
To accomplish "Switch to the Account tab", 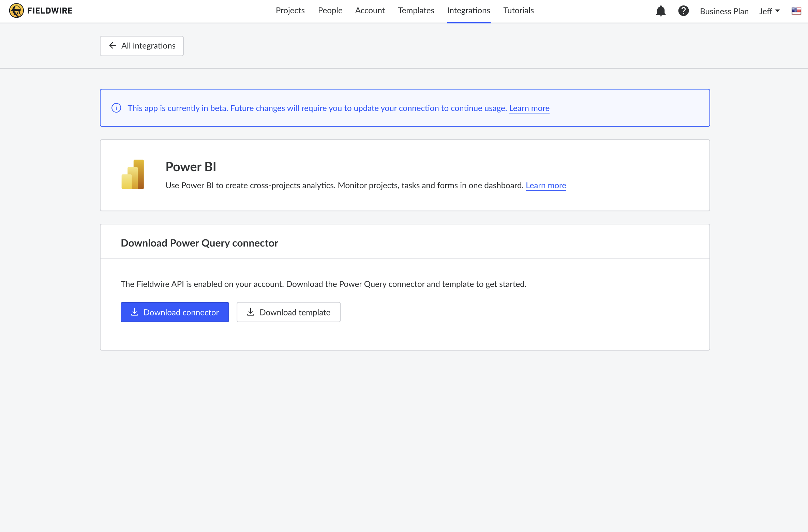I will (x=370, y=11).
